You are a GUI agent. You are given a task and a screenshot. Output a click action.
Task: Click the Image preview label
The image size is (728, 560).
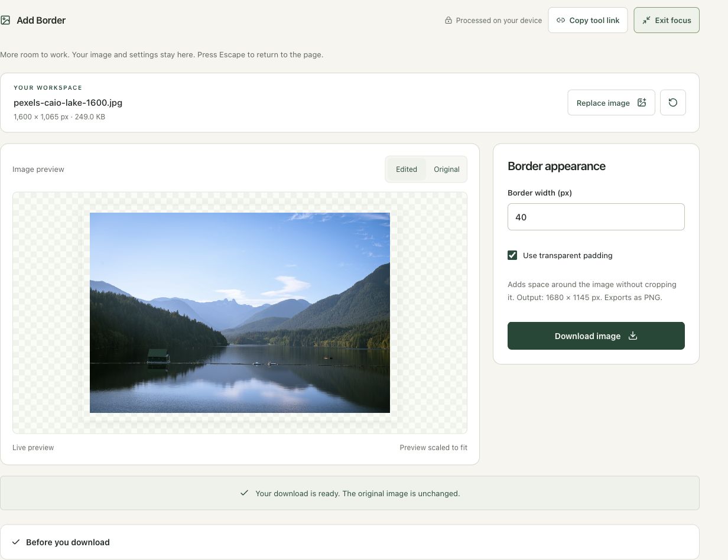38,170
